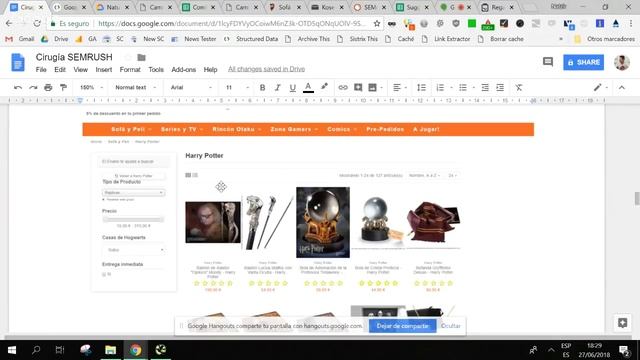Insert an image from toolbar
640x360 pixels.
coord(373,87)
